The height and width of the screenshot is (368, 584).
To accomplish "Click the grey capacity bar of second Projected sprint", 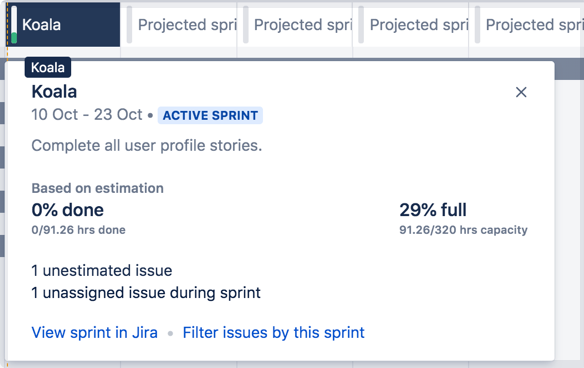I will [x=245, y=25].
